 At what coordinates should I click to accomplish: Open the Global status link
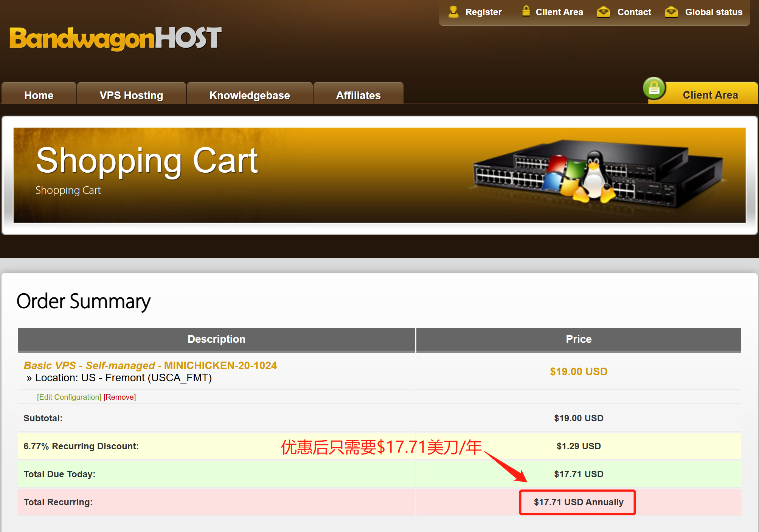pyautogui.click(x=714, y=12)
